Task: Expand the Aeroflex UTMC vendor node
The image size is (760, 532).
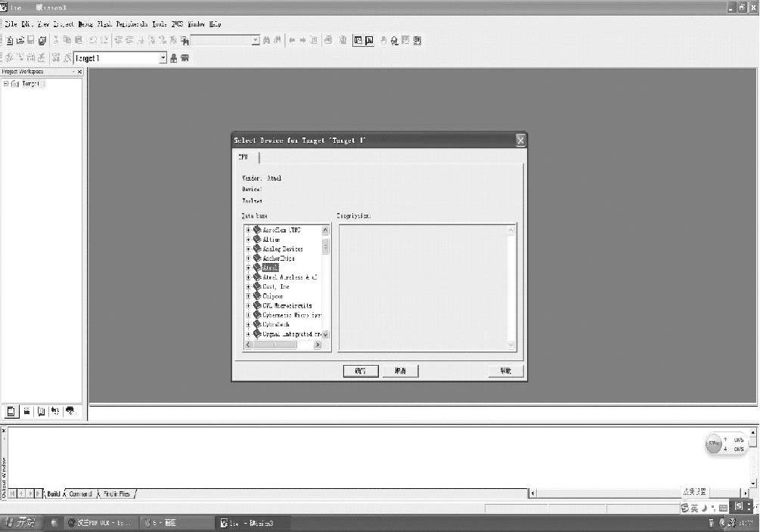Action: coord(248,230)
